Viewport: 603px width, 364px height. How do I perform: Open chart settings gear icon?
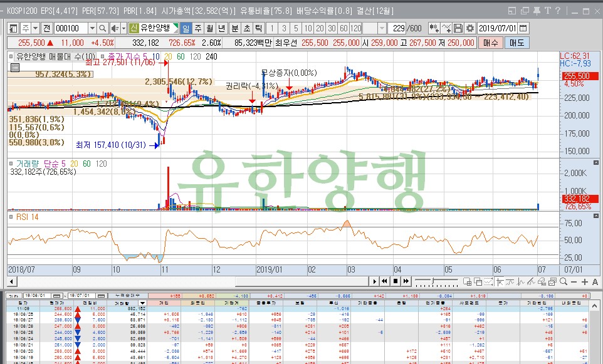470,28
